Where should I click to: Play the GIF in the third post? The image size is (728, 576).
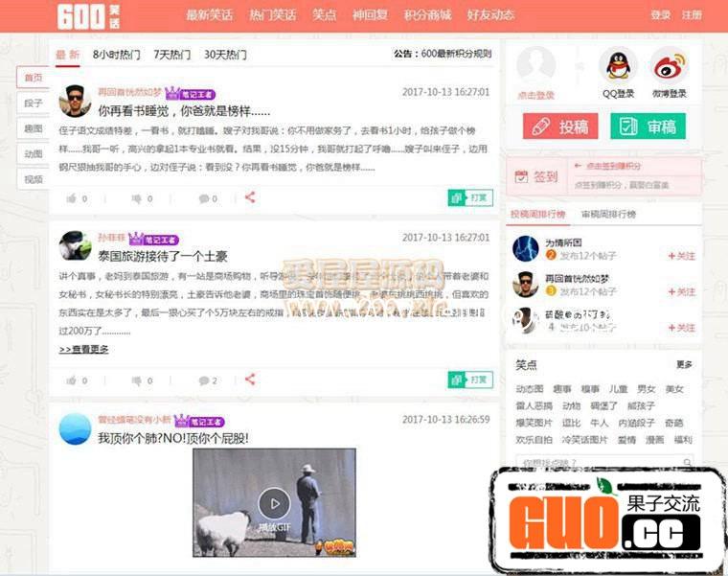274,502
